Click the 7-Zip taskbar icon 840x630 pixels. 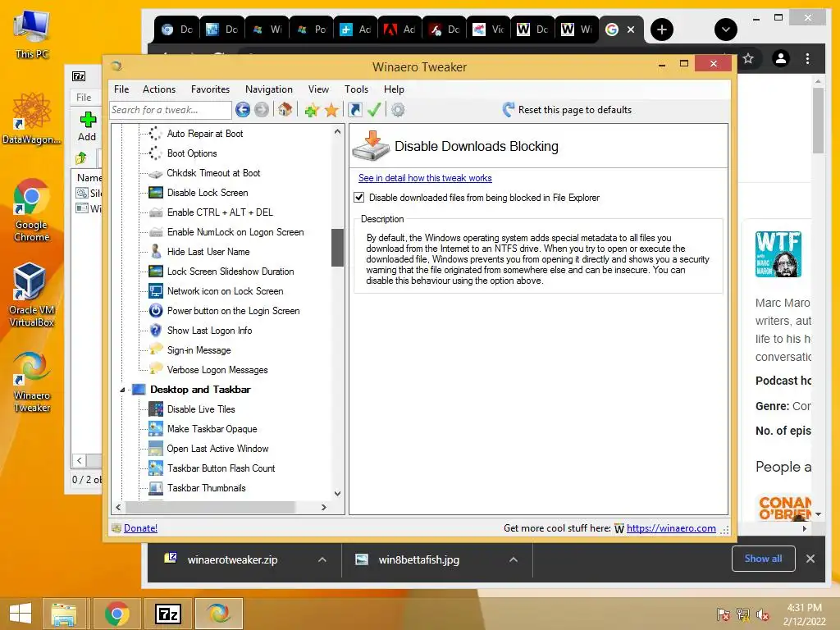click(x=168, y=614)
